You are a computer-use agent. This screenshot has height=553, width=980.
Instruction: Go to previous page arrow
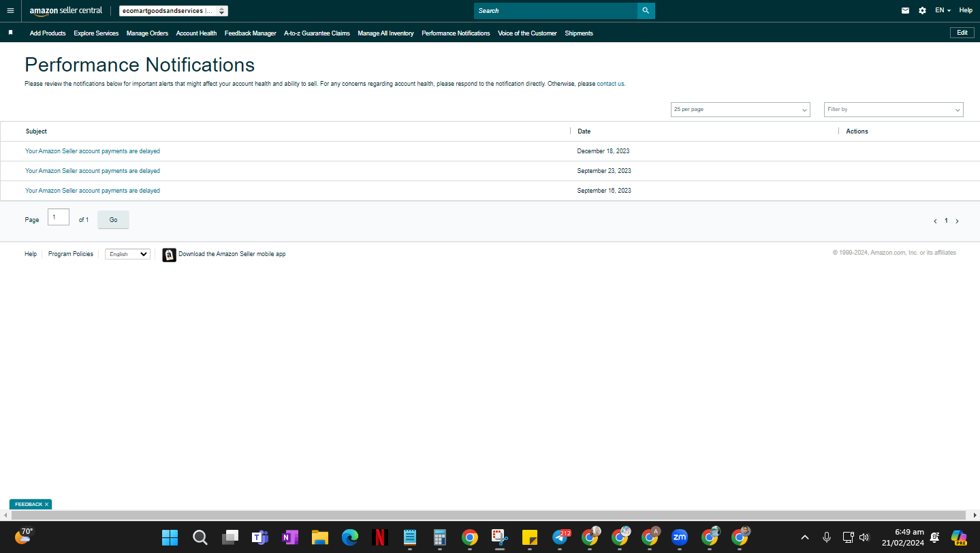click(936, 221)
